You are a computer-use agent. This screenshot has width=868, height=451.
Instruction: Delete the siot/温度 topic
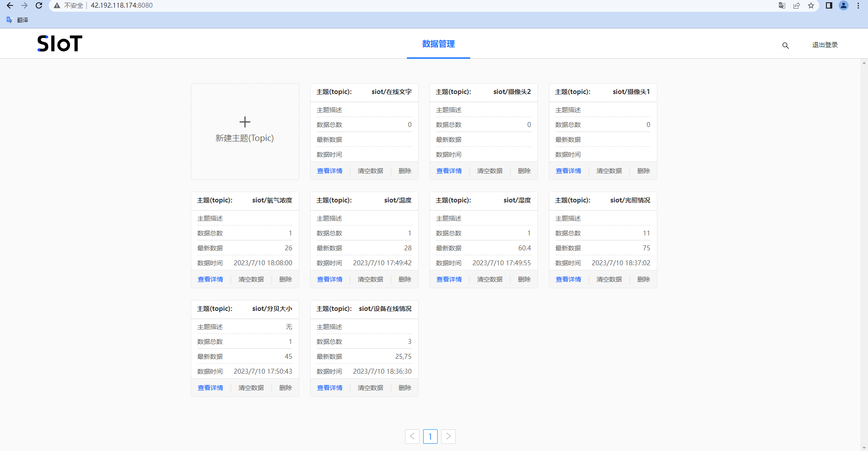405,279
